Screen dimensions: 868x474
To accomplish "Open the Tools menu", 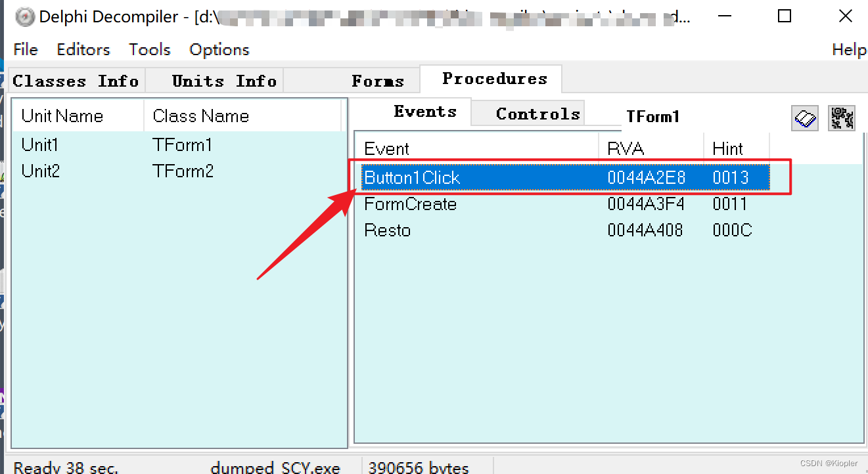I will (x=150, y=49).
